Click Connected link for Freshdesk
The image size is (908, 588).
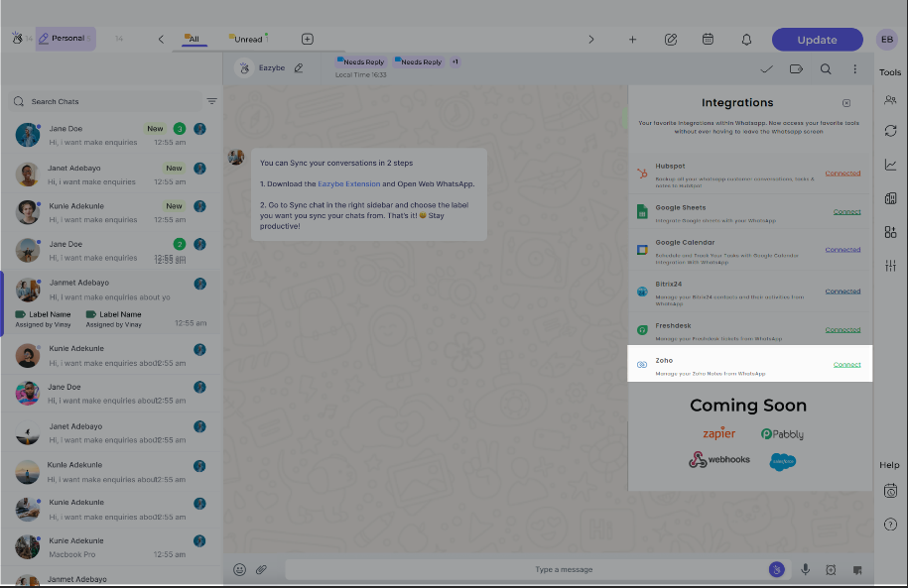[843, 330]
